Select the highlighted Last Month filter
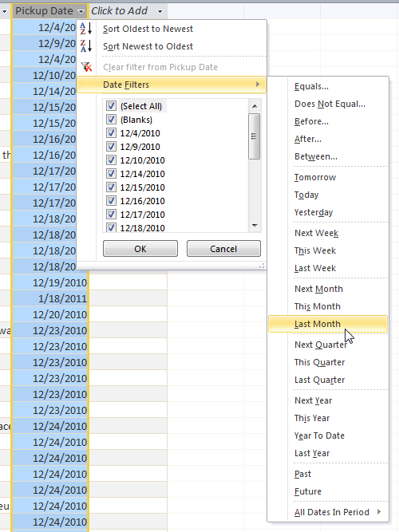Image resolution: width=399 pixels, height=532 pixels. point(328,324)
